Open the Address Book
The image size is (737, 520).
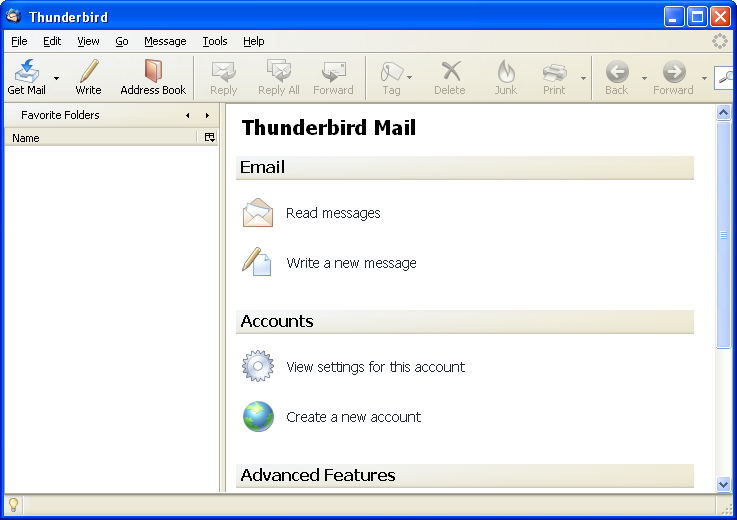click(x=153, y=77)
